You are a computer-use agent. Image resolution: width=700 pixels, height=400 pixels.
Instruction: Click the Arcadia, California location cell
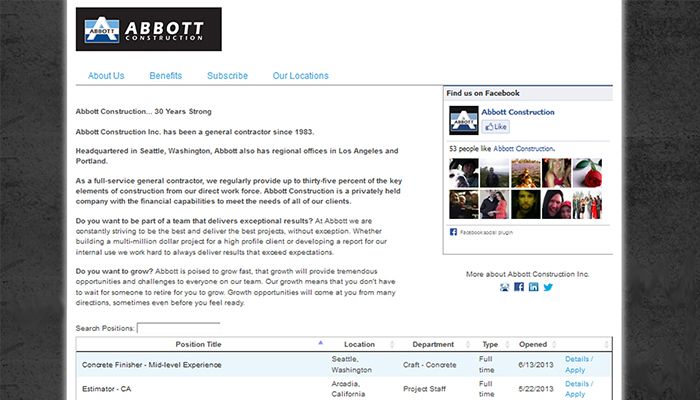pos(348,389)
